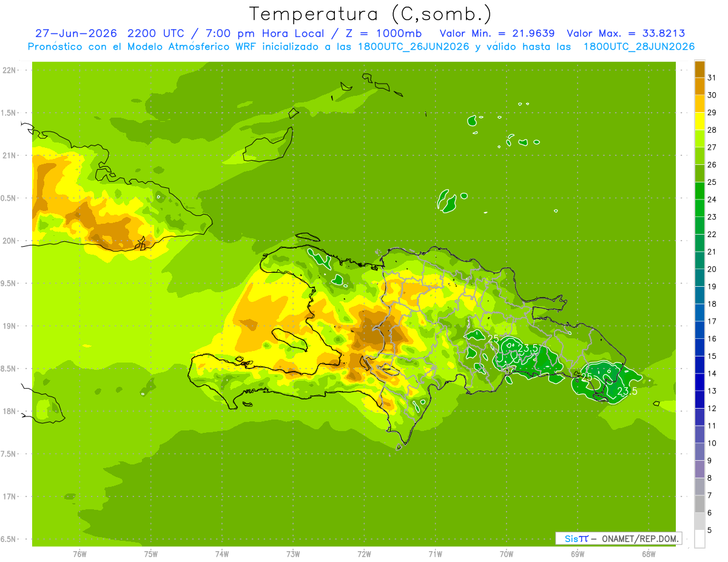Click the valid-until time '1800UTC_28JUN2026'
This screenshot has height=562, width=728.
639,47
